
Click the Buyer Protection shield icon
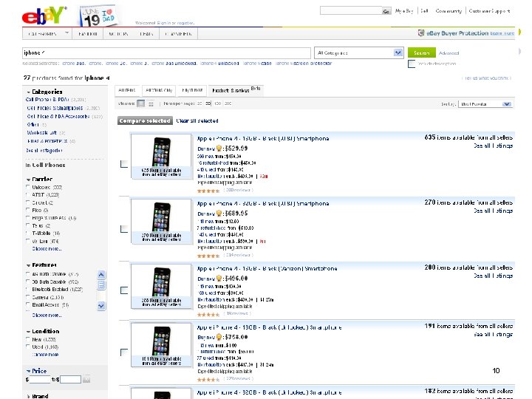pos(421,33)
